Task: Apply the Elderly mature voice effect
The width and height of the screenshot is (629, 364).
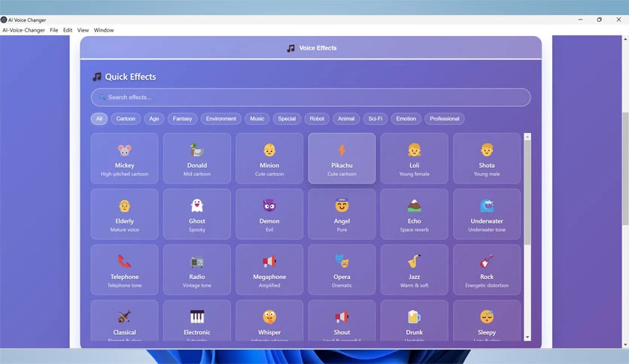Action: [124, 214]
